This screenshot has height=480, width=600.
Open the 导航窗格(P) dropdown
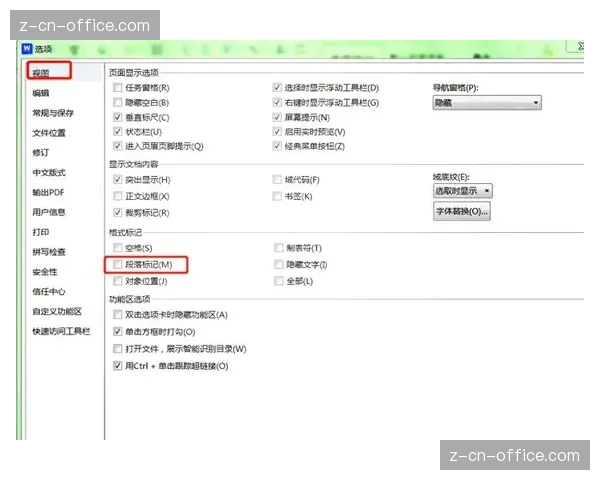[x=487, y=103]
